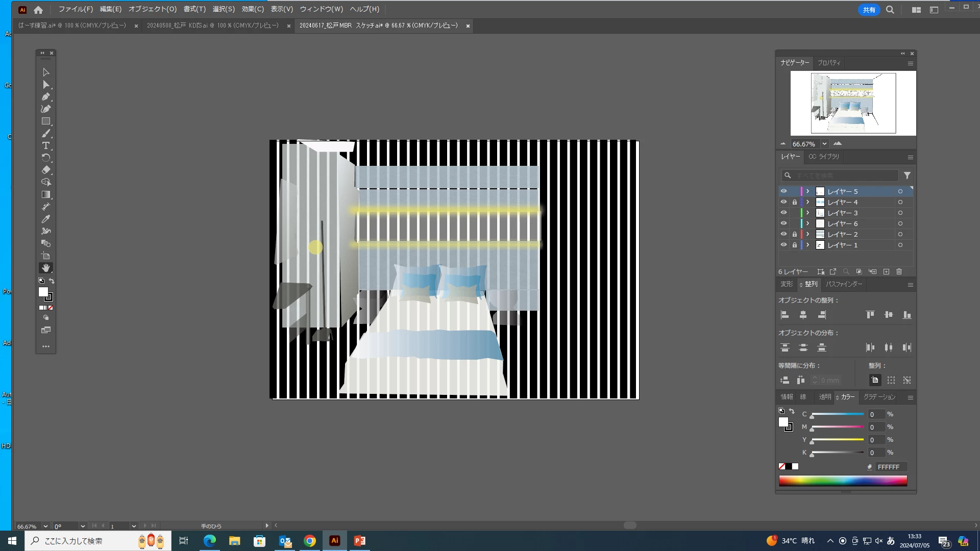Select the Eyedropper tool
This screenshot has height=551, width=980.
pyautogui.click(x=45, y=219)
